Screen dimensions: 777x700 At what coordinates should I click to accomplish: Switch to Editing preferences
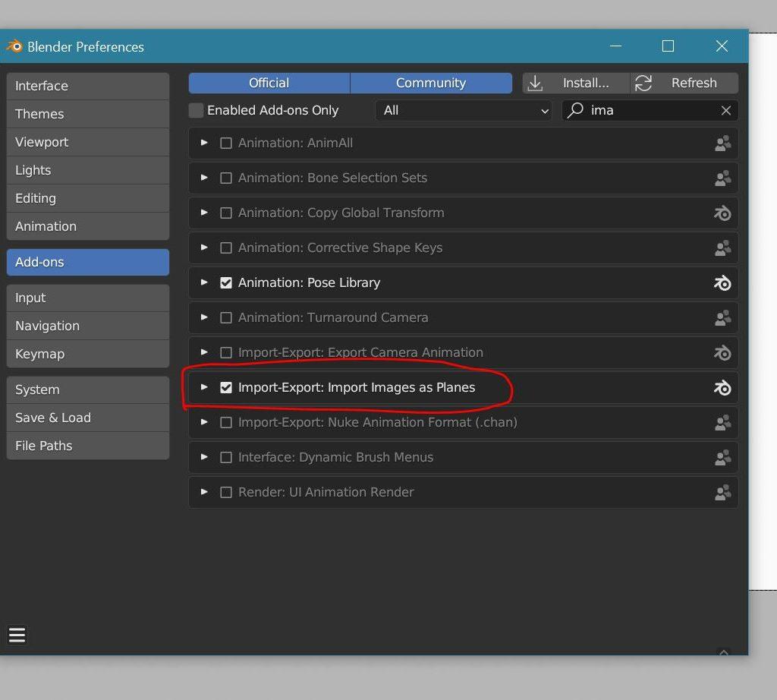coord(88,198)
